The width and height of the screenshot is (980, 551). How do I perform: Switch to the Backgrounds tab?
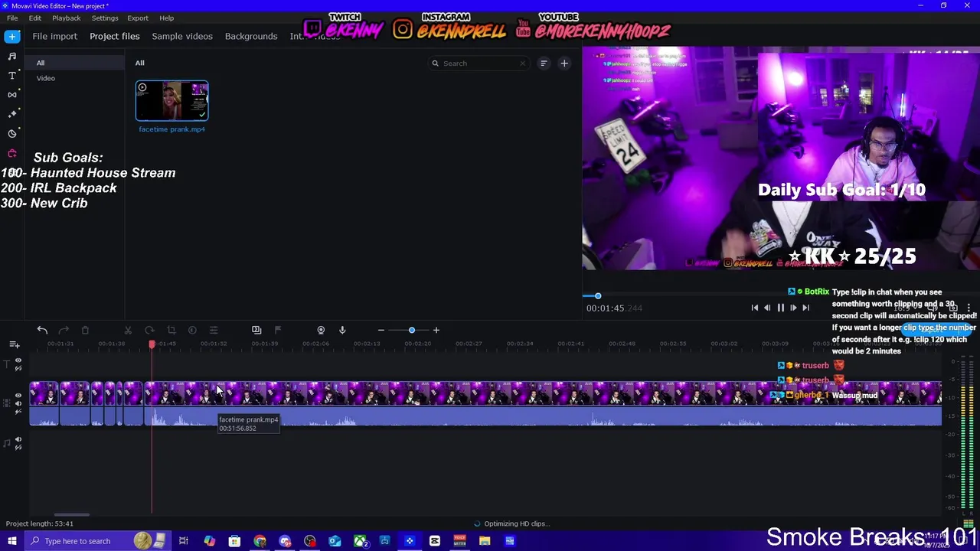click(251, 36)
